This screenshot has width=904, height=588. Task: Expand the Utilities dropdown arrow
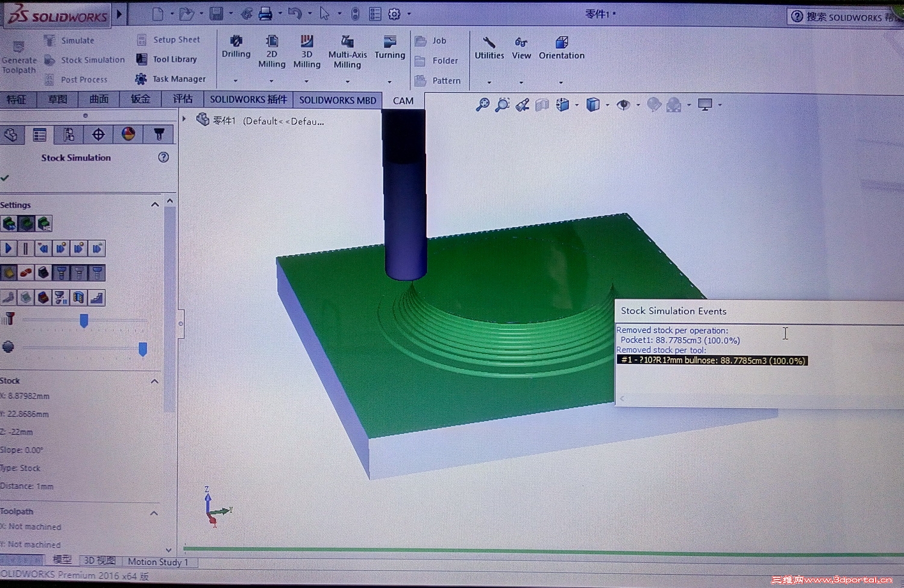[x=489, y=82]
